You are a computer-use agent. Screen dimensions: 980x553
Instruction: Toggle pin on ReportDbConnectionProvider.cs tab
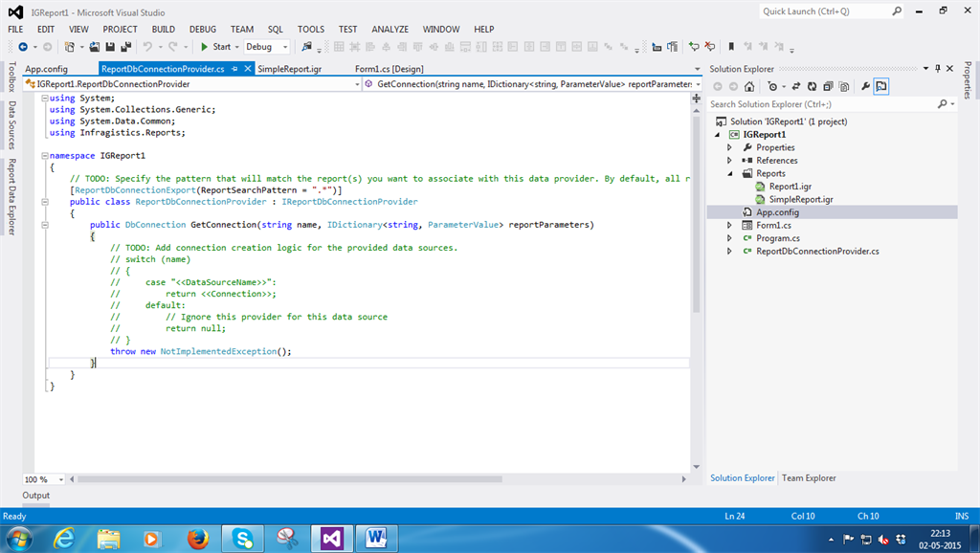click(235, 69)
